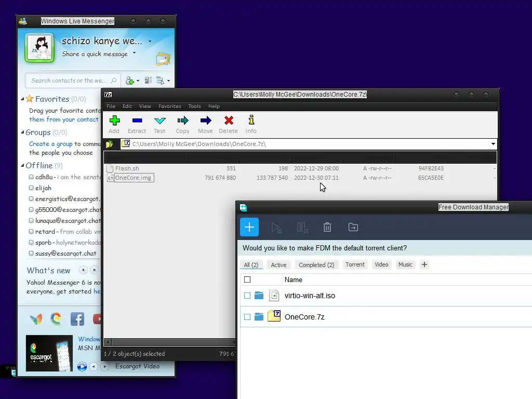
Task: Open folder icon for OneCore.7z download
Action: pyautogui.click(x=259, y=316)
